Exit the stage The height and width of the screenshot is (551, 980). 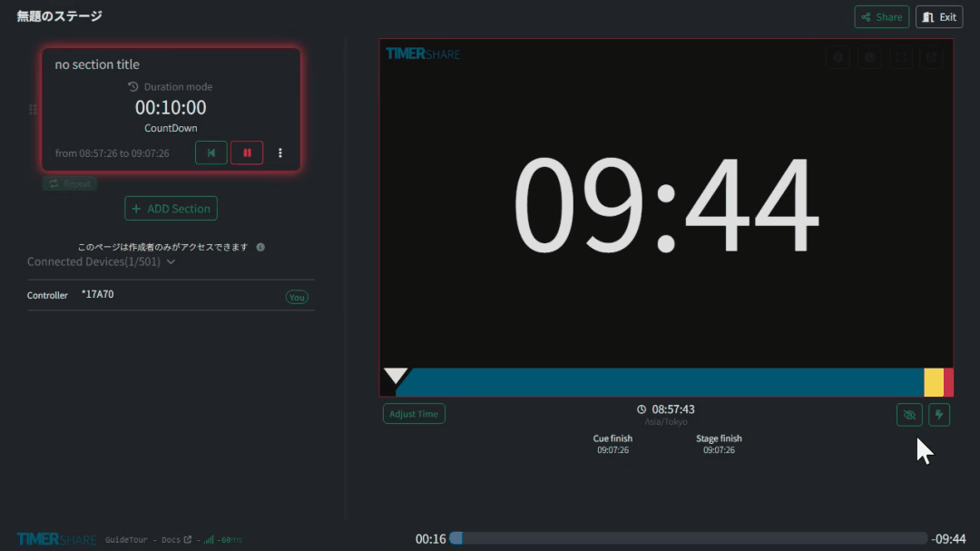[x=939, y=17]
